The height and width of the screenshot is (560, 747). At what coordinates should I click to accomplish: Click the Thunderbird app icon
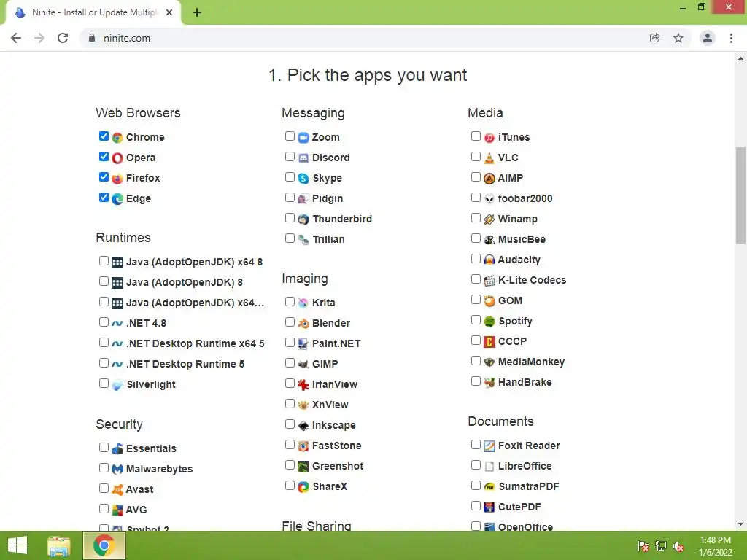303,219
